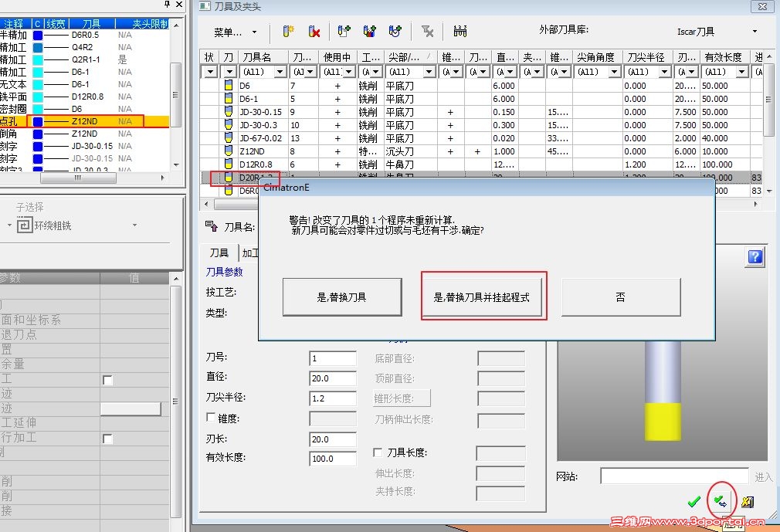Select the D12R0.8 row in left procedure list
This screenshot has height=532, width=780.
point(85,97)
